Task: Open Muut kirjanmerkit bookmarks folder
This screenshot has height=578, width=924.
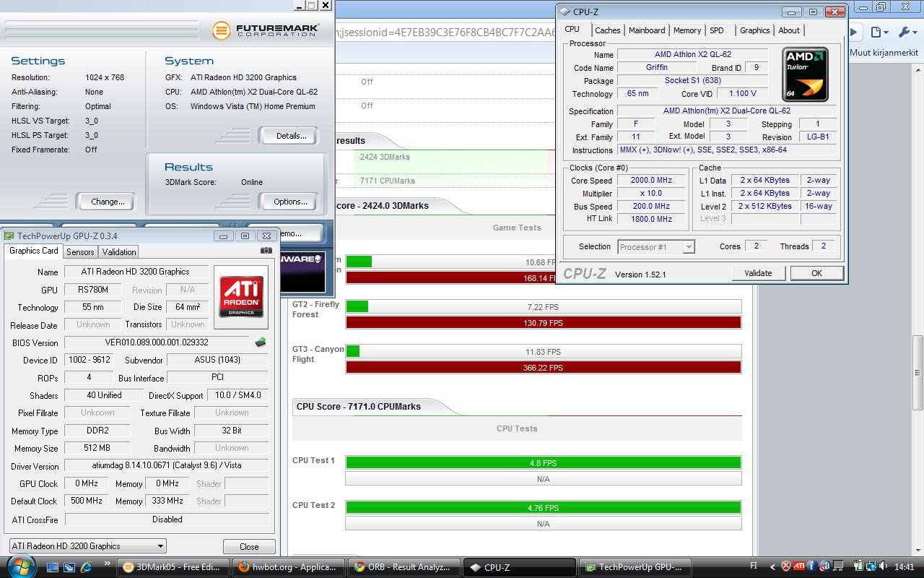Action: (884, 53)
